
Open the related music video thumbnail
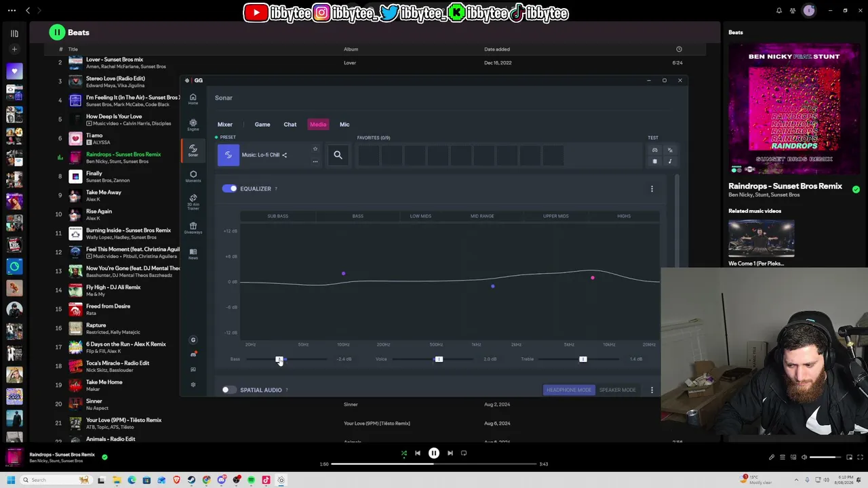(761, 239)
